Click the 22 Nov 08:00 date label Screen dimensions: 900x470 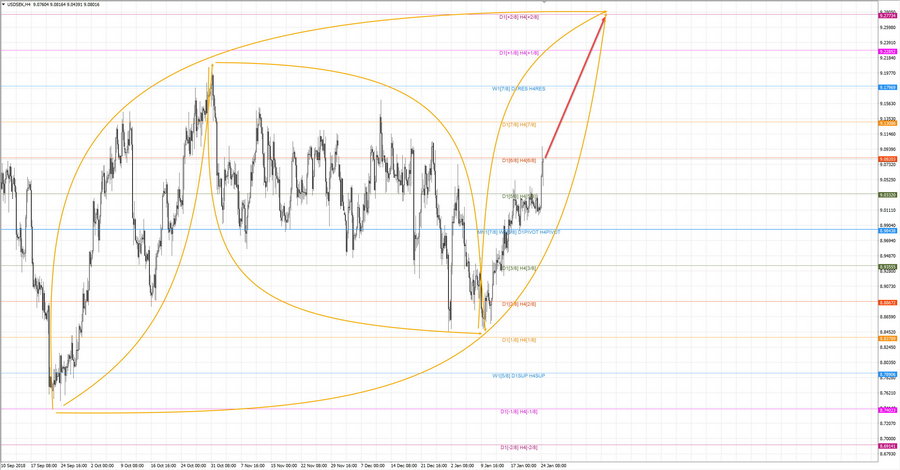[x=313, y=465]
